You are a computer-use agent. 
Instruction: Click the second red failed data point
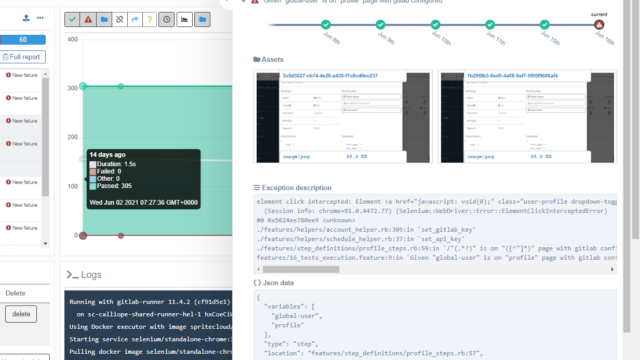[121, 236]
